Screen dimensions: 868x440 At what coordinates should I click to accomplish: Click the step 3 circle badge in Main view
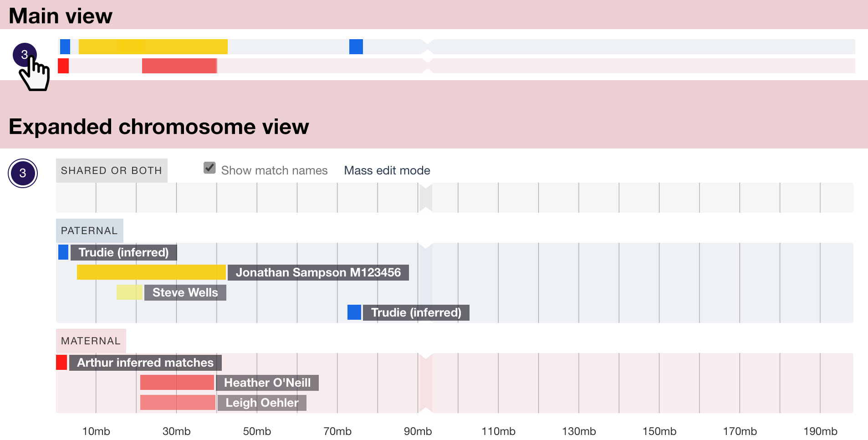24,55
